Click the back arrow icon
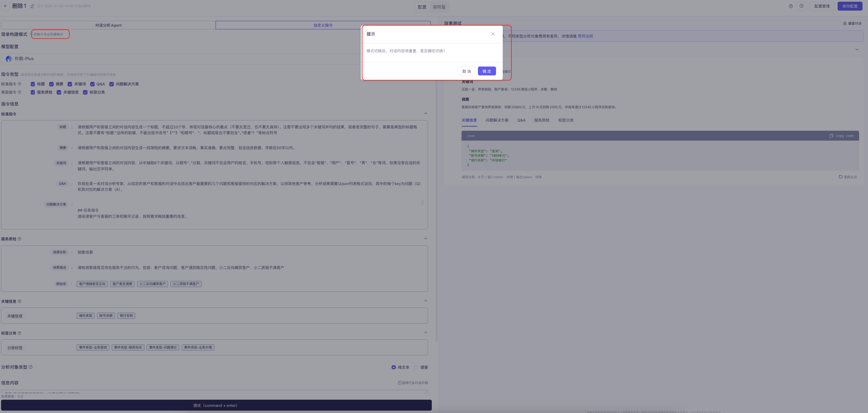Viewport: 868px width, 413px height. point(5,6)
